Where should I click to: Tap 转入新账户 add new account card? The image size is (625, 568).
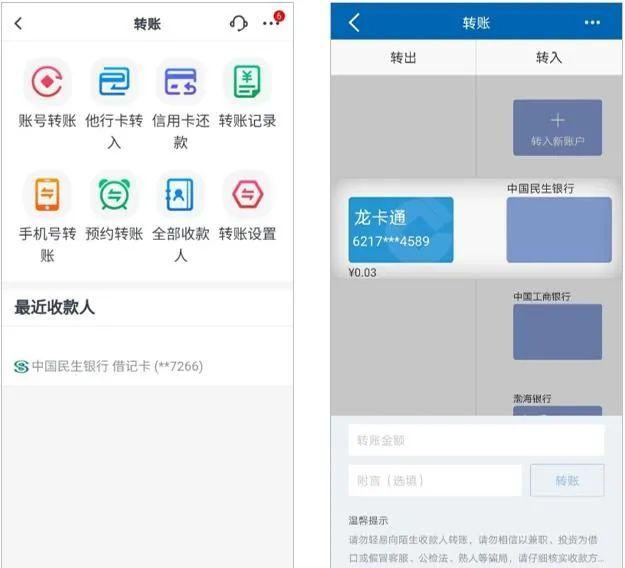[557, 128]
